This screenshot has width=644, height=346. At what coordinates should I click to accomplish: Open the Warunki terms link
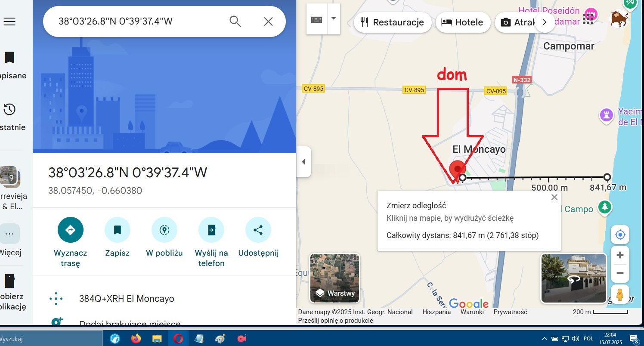point(472,312)
